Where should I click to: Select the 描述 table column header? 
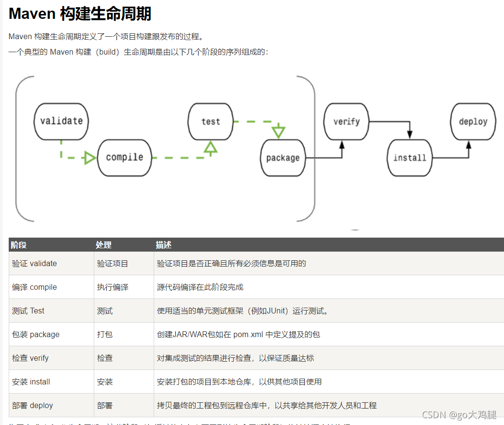pos(163,245)
